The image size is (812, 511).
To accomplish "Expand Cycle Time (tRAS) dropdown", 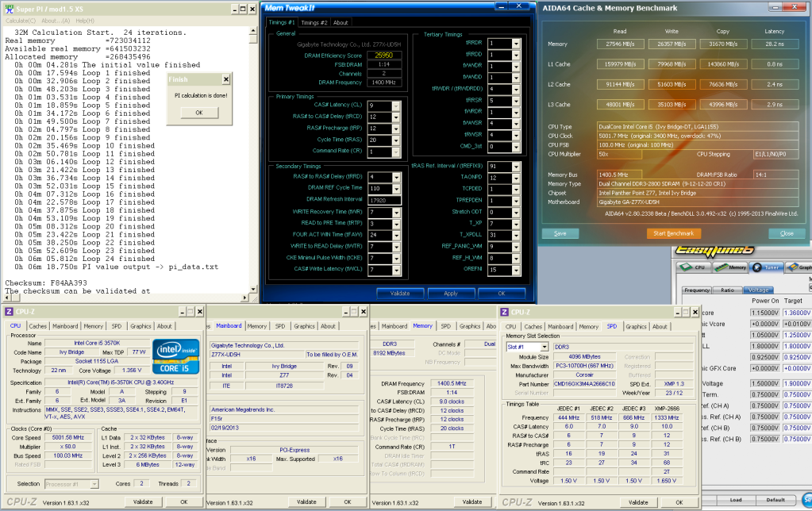I will [x=395, y=140].
